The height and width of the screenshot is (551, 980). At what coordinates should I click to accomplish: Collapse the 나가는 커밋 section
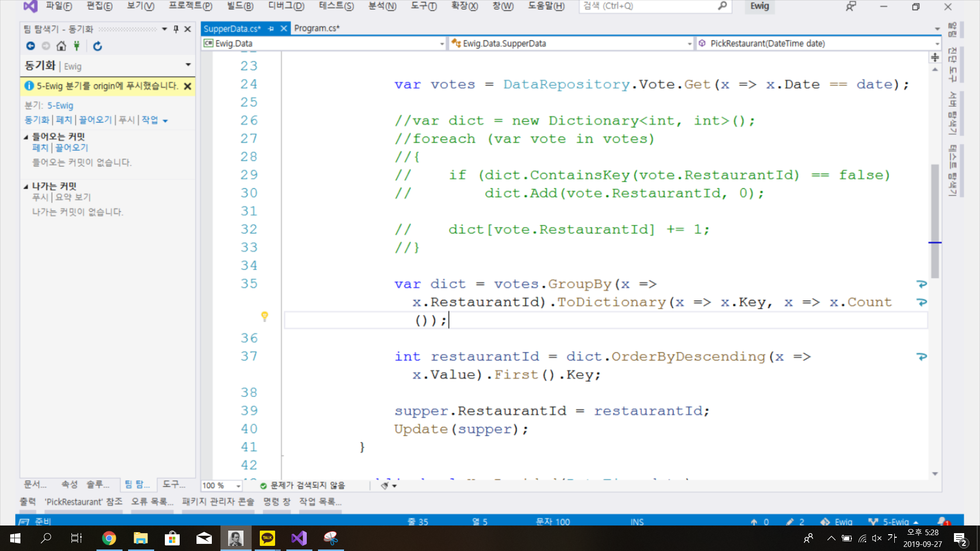pyautogui.click(x=26, y=186)
